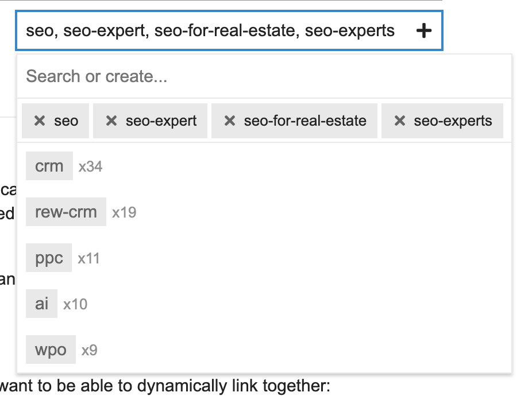This screenshot has width=532, height=396.
Task: Click the x9 count beside wpo
Action: [x=89, y=350]
